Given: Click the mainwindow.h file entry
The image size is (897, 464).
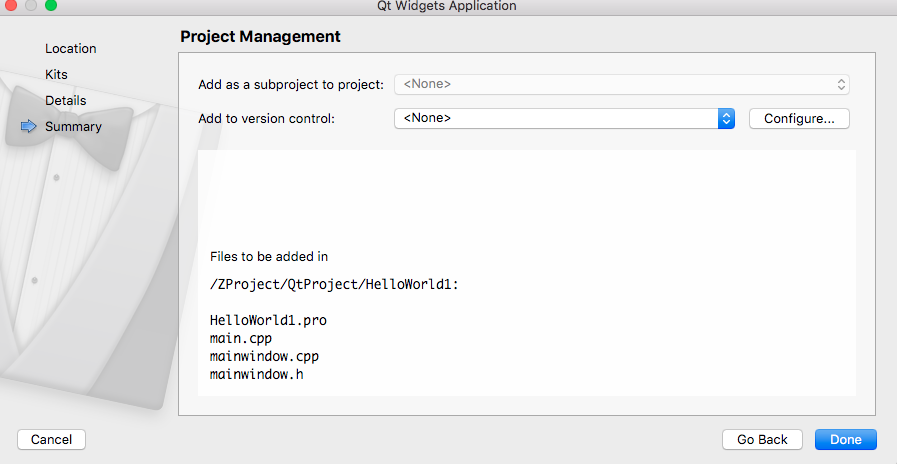Looking at the screenshot, I should pyautogui.click(x=256, y=375).
